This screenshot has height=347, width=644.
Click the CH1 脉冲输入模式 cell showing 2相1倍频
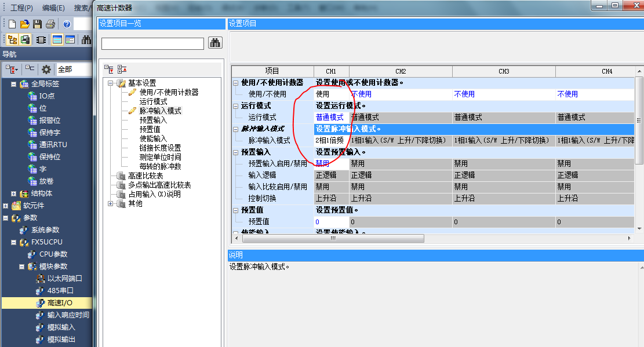[x=330, y=140]
